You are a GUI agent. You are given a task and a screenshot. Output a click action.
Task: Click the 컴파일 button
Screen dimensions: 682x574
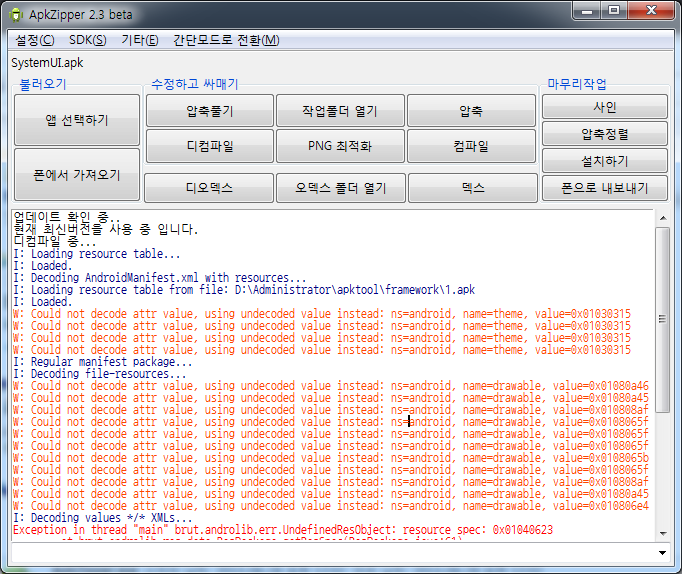[x=472, y=146]
